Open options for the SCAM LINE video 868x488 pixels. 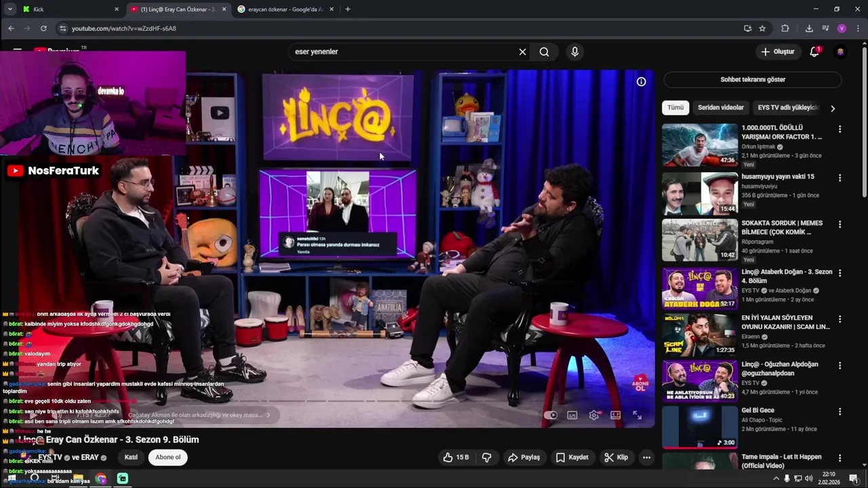tap(840, 319)
